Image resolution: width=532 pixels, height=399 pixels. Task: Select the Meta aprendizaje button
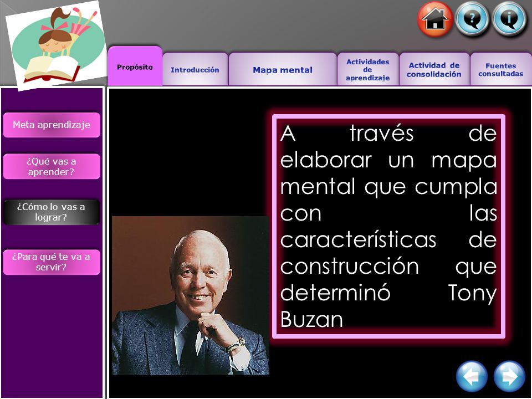pyautogui.click(x=52, y=125)
